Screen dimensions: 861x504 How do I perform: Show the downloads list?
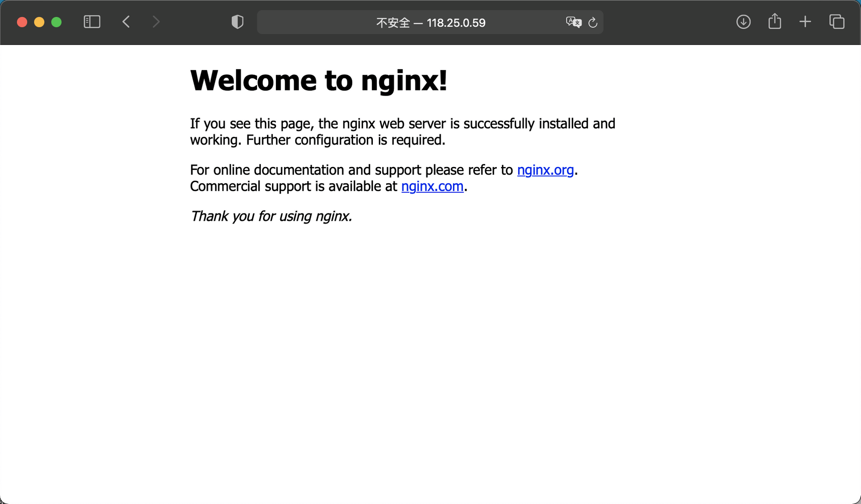pos(743,22)
